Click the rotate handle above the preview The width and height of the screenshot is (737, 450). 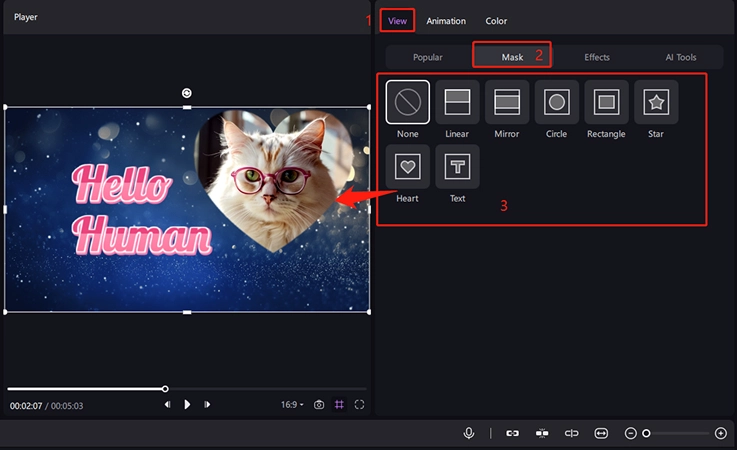pos(187,93)
